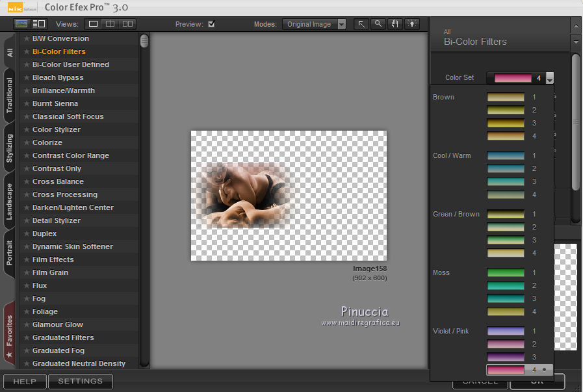The width and height of the screenshot is (583, 392).
Task: Switch to split preview view
Action: click(110, 24)
